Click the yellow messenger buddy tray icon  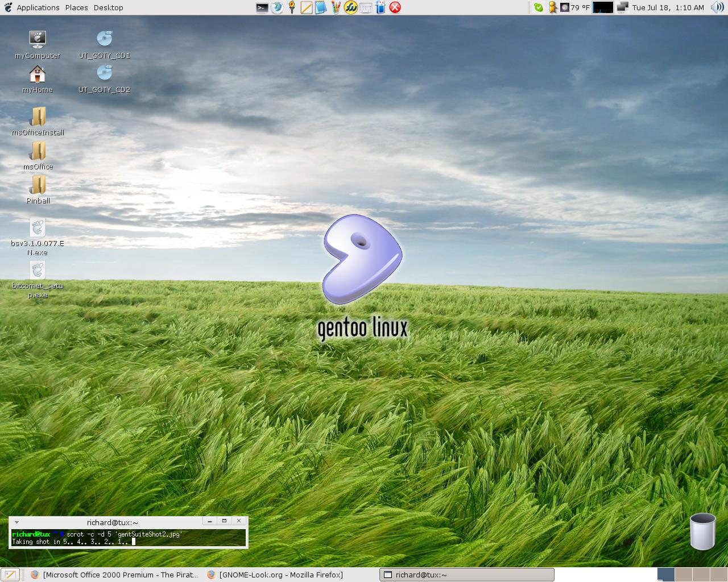coord(552,7)
